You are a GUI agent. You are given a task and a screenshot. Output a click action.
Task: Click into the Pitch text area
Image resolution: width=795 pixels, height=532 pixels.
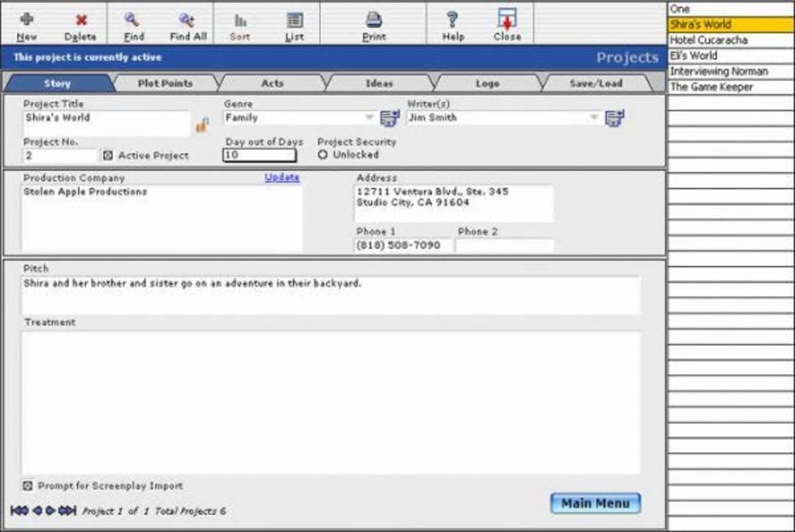(x=331, y=295)
